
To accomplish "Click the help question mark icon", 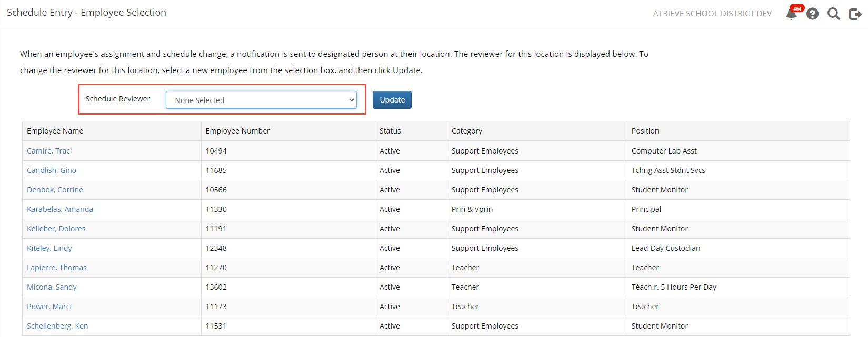I will tap(812, 14).
